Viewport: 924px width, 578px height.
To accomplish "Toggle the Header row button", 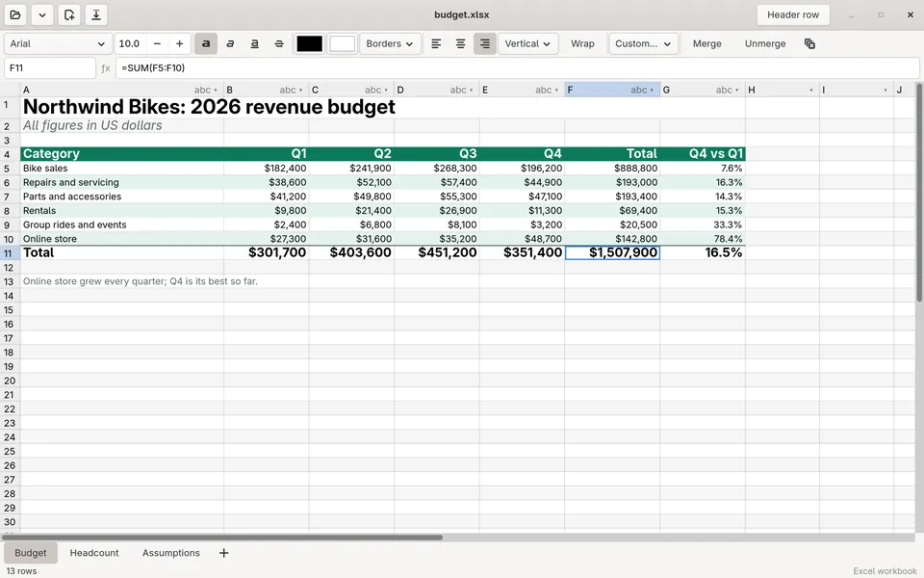I will pos(793,14).
